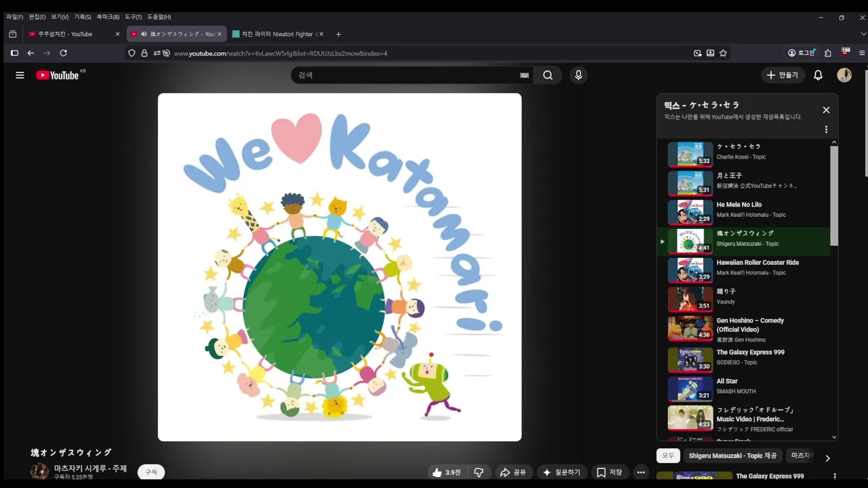Select the Shigeru Matsuzaki - Topic 제공 chip
The image size is (868, 488).
732,456
